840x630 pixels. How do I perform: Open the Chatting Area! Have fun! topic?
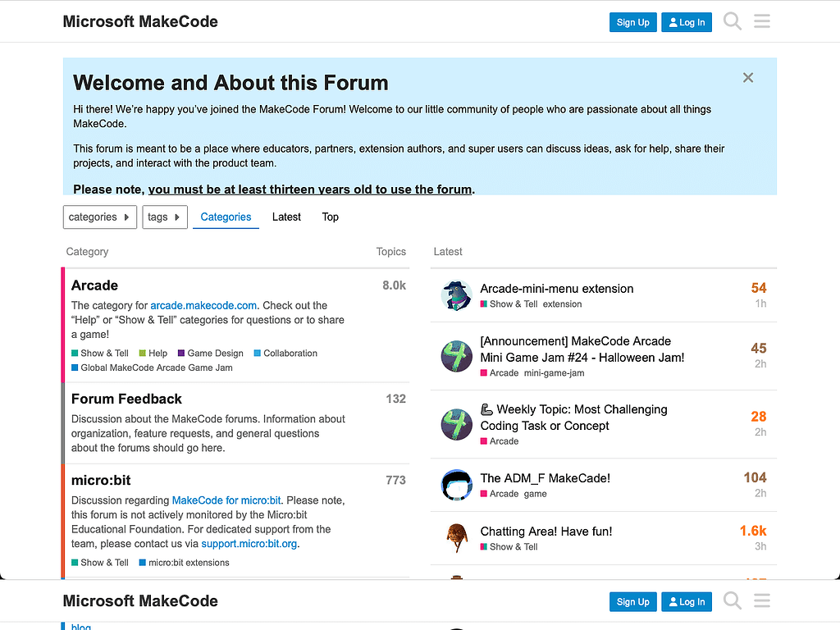click(x=546, y=532)
